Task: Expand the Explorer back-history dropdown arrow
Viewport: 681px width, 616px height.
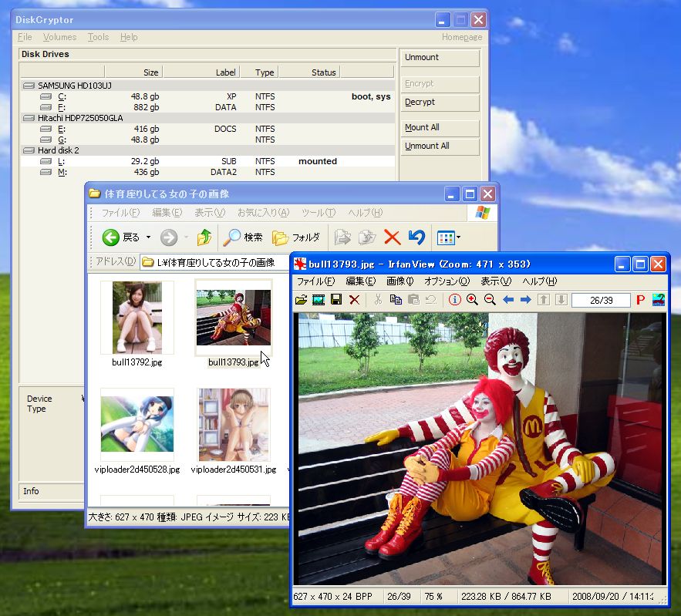Action: tap(149, 237)
